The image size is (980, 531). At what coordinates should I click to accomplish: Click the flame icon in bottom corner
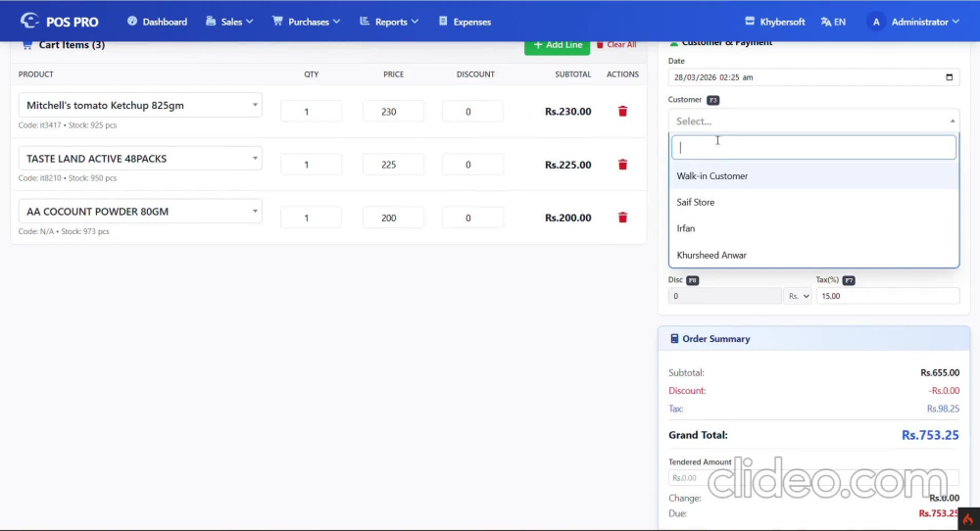pos(968,519)
